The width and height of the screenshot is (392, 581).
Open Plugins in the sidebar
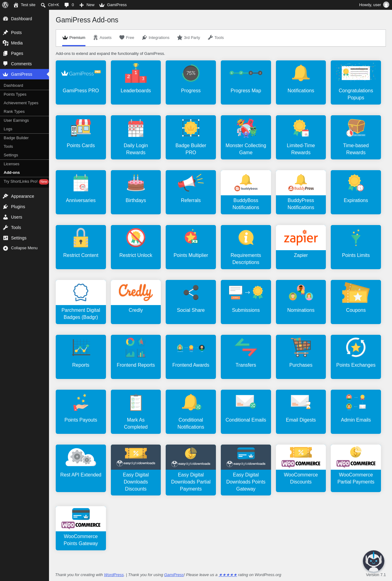point(24,207)
